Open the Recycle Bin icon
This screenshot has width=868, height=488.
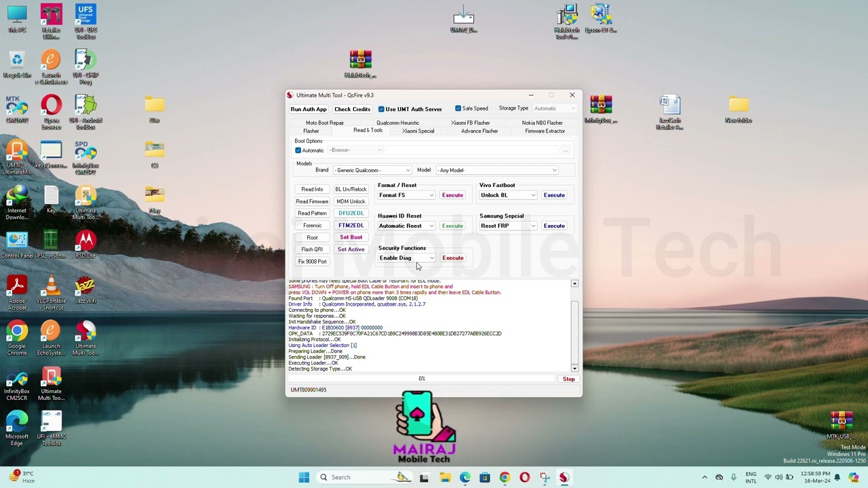click(x=17, y=61)
